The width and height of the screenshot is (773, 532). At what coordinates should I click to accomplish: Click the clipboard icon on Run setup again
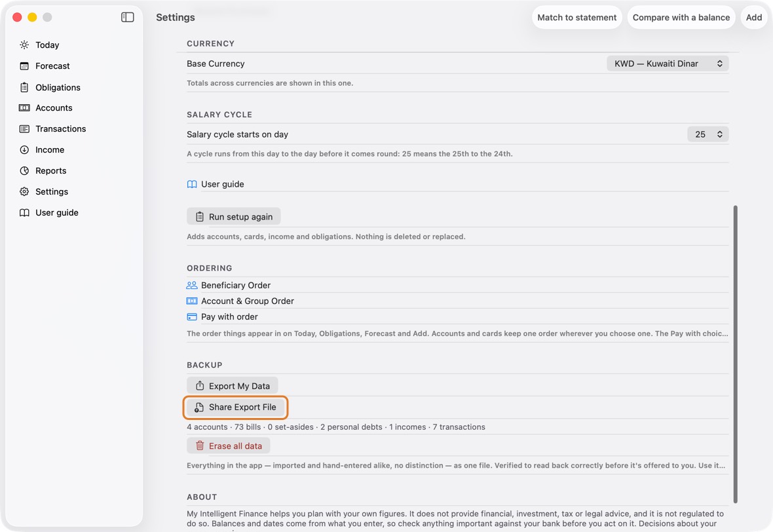click(200, 217)
